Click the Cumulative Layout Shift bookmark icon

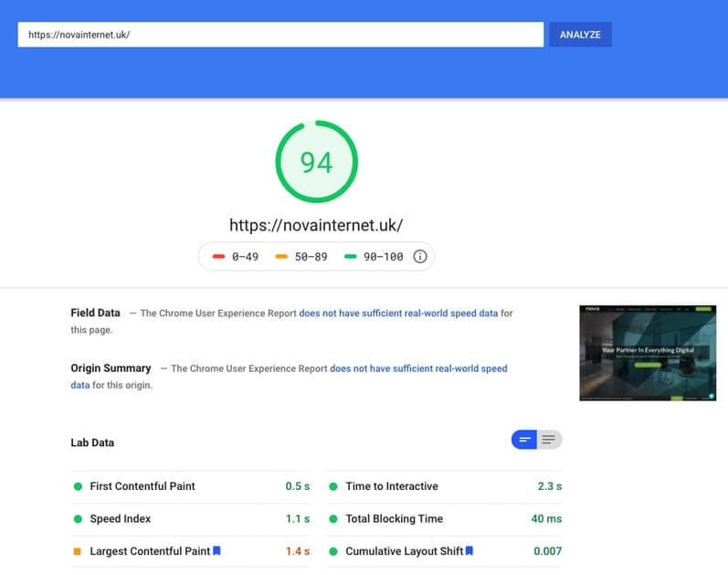[x=470, y=551]
